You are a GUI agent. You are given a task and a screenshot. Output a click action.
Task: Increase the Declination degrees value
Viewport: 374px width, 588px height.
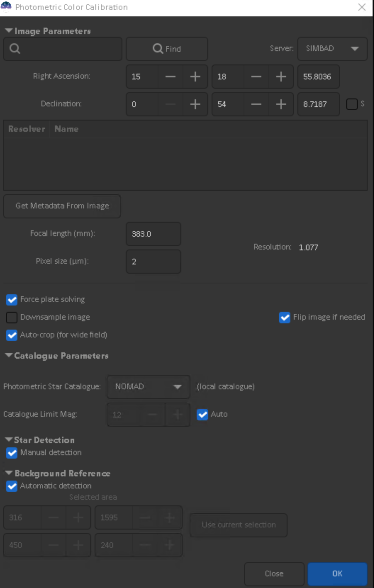(195, 104)
